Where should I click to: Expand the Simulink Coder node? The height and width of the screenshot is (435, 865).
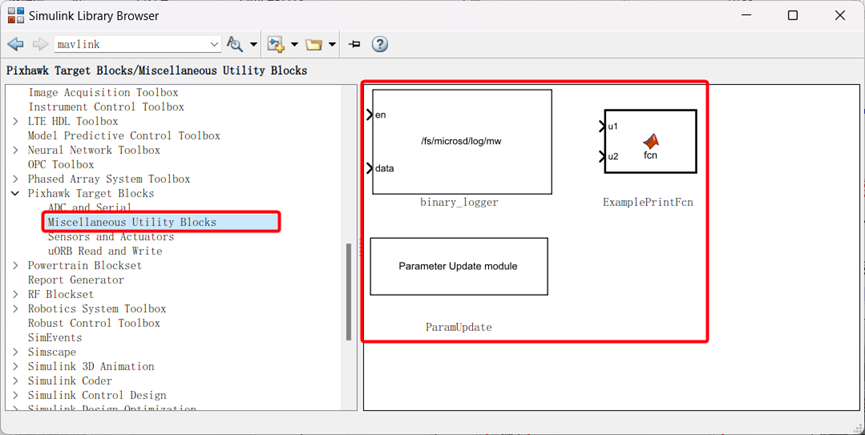pyautogui.click(x=15, y=380)
